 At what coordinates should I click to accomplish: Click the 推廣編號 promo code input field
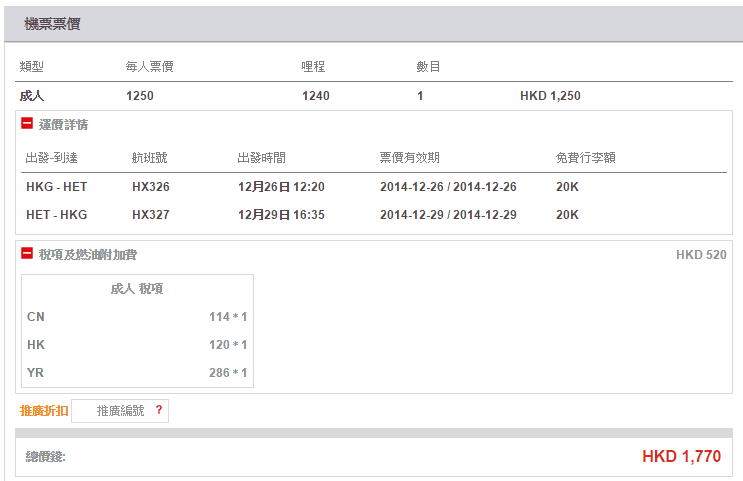[x=120, y=410]
